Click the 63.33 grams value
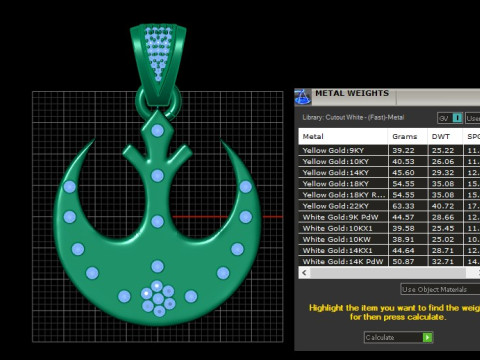Image resolution: width=480 pixels, height=360 pixels. tap(403, 206)
